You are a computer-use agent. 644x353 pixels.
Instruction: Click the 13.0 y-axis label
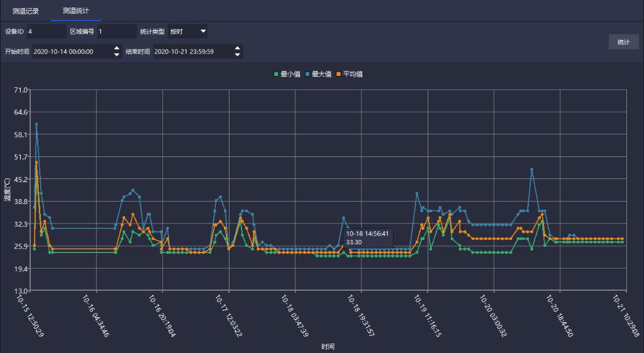tap(21, 291)
